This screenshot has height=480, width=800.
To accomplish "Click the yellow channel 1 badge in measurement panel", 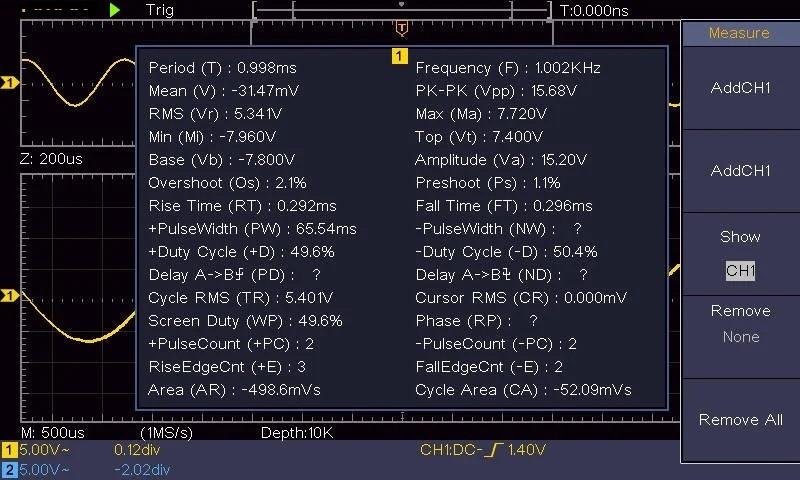I will 399,56.
